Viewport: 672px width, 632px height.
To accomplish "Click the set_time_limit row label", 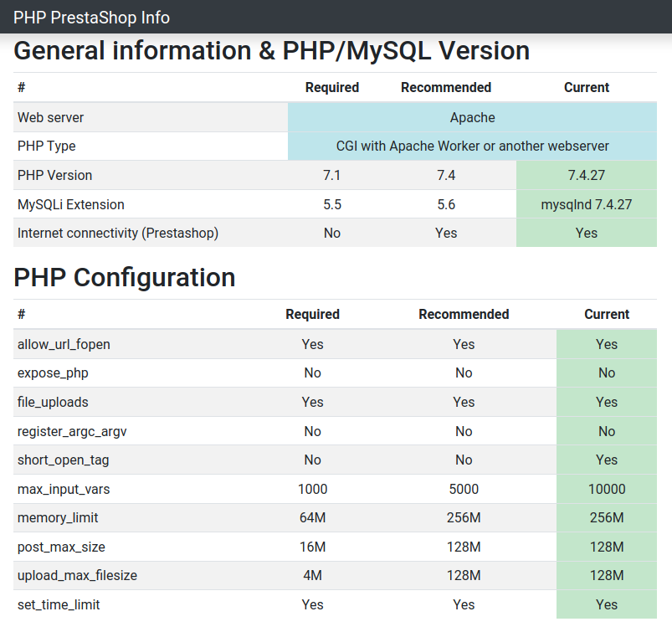I will pyautogui.click(x=59, y=604).
